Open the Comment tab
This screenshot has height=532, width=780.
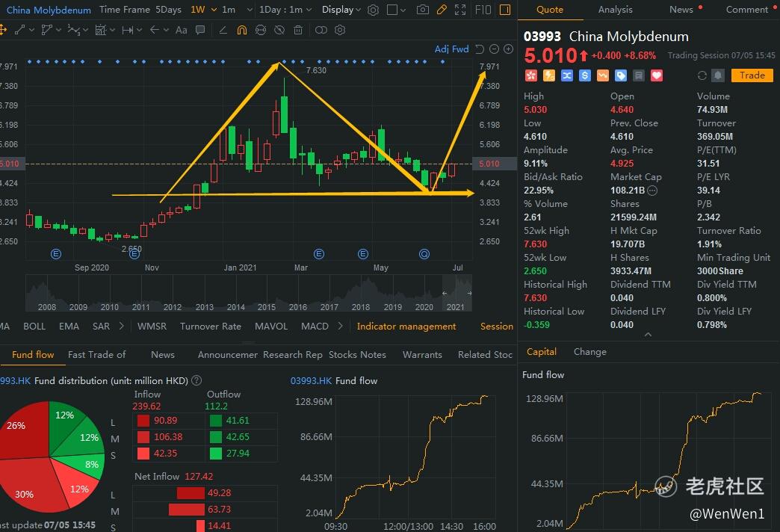(x=747, y=10)
